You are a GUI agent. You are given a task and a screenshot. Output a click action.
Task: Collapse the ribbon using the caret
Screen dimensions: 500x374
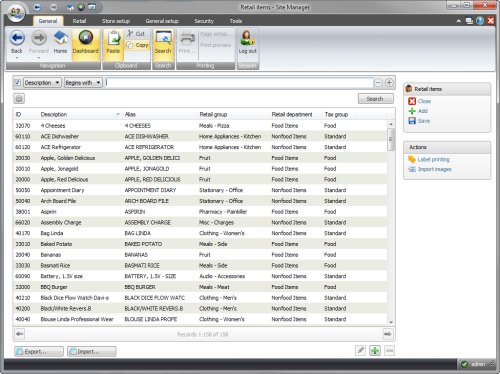click(x=459, y=21)
